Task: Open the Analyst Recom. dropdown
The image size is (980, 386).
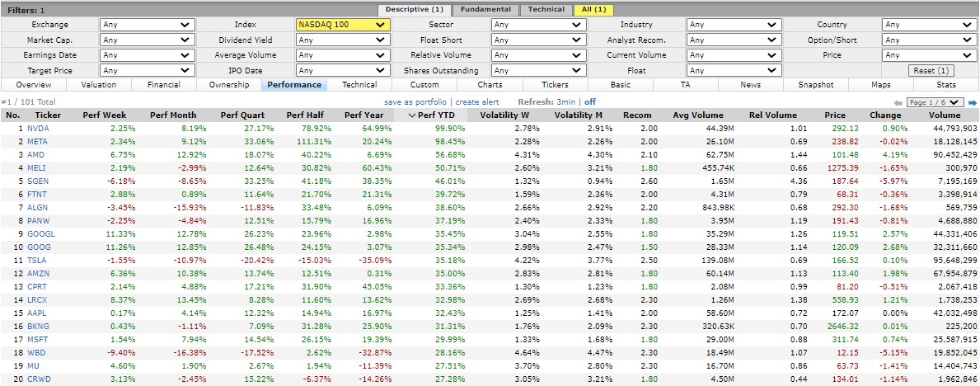Action: [734, 40]
